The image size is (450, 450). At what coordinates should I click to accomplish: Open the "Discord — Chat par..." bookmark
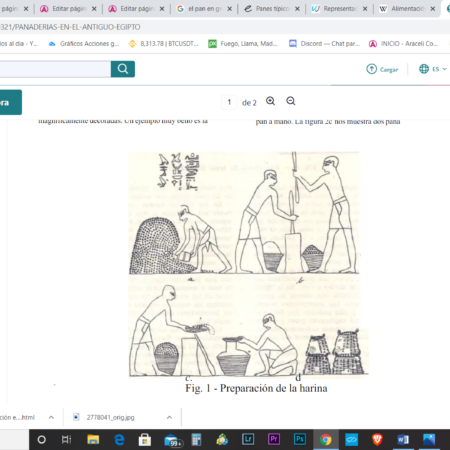324,44
